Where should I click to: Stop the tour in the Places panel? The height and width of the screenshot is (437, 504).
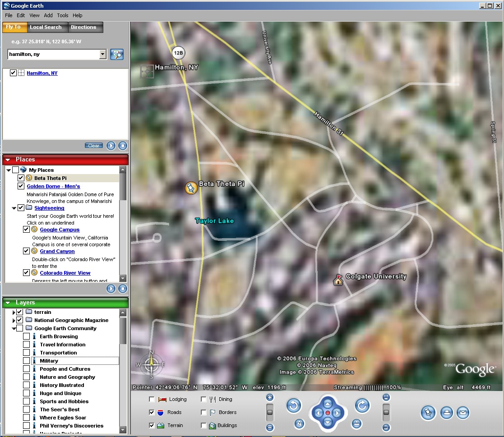122,289
